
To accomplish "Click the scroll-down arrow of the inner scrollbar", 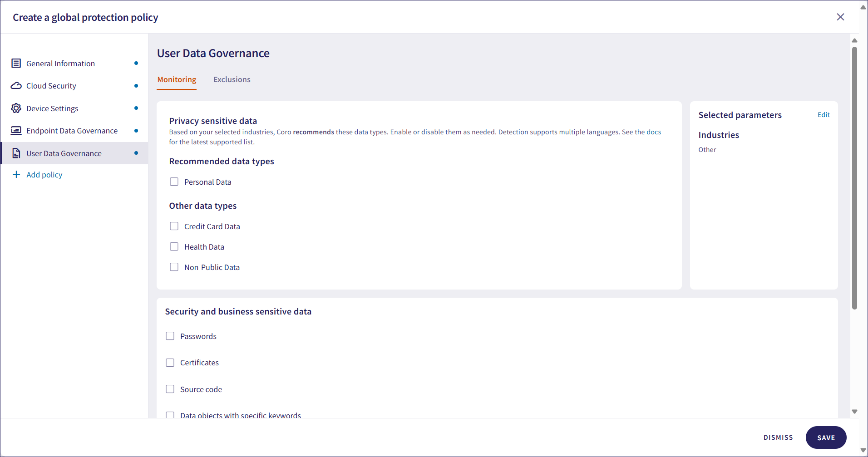I will coord(854,412).
